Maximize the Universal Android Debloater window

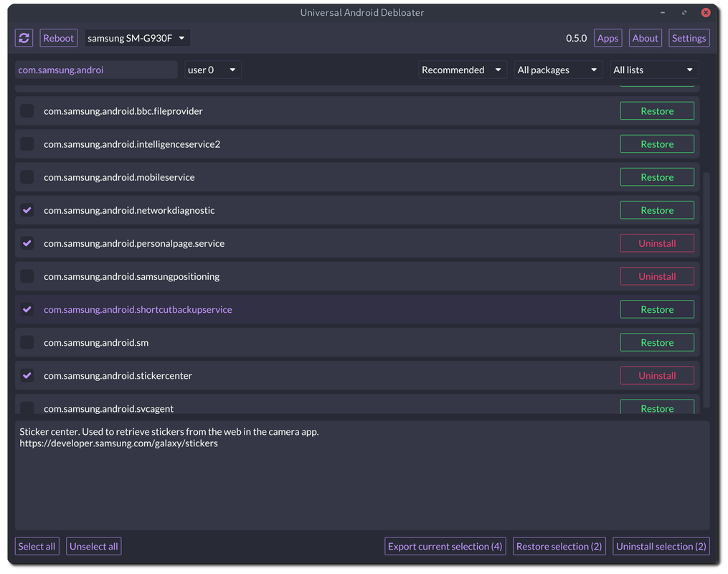684,12
